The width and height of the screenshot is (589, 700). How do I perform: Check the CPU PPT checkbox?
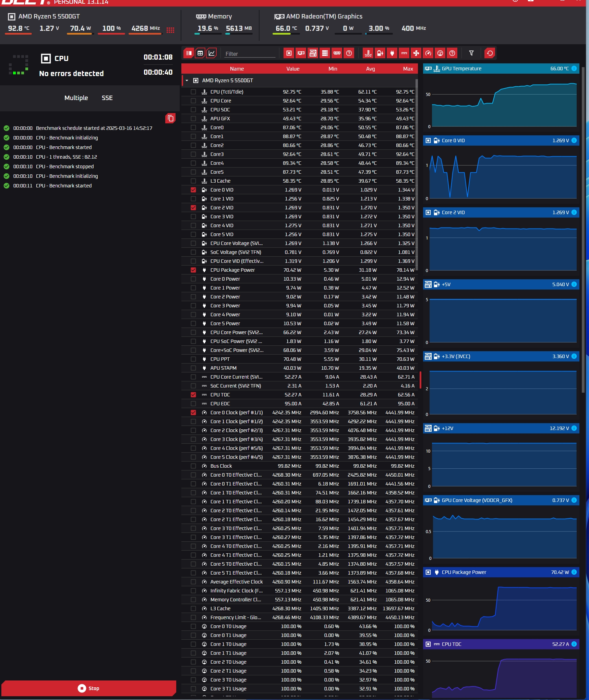click(x=193, y=359)
